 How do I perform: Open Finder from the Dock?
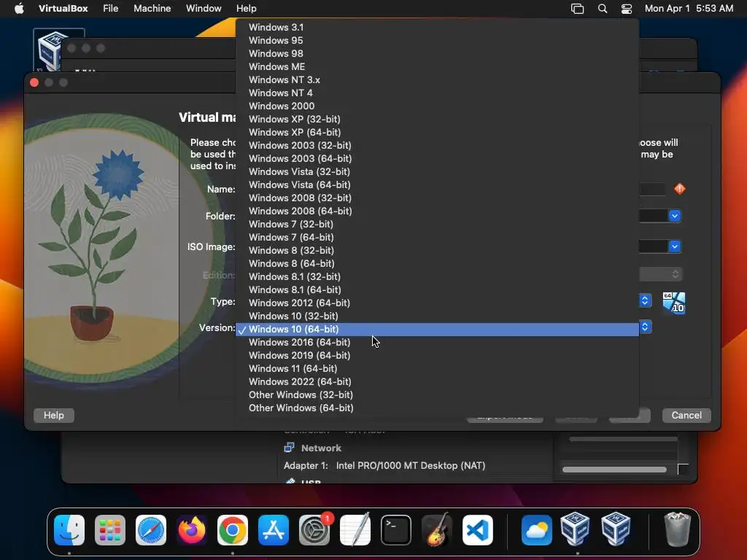pyautogui.click(x=69, y=530)
